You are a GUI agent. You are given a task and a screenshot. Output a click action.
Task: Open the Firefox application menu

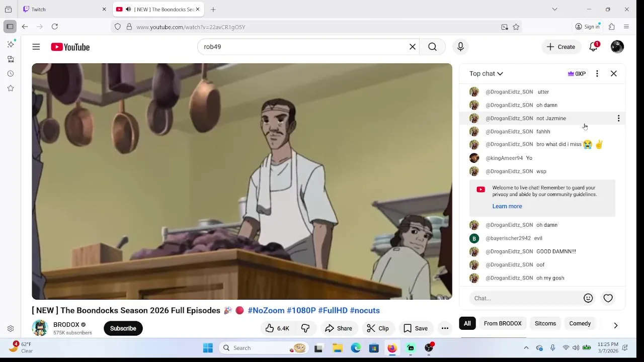(626, 27)
